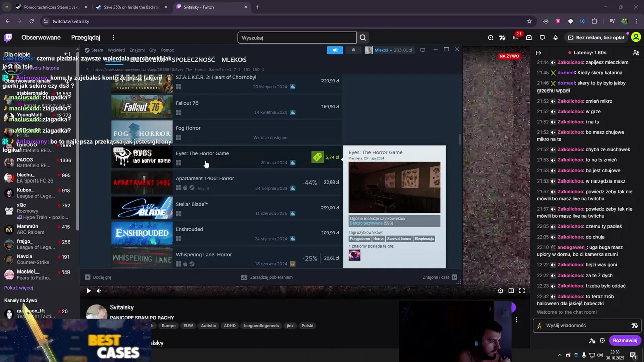Screen dimensions: 644x362
Task: Open the chat community users icon
Action: coord(636,53)
